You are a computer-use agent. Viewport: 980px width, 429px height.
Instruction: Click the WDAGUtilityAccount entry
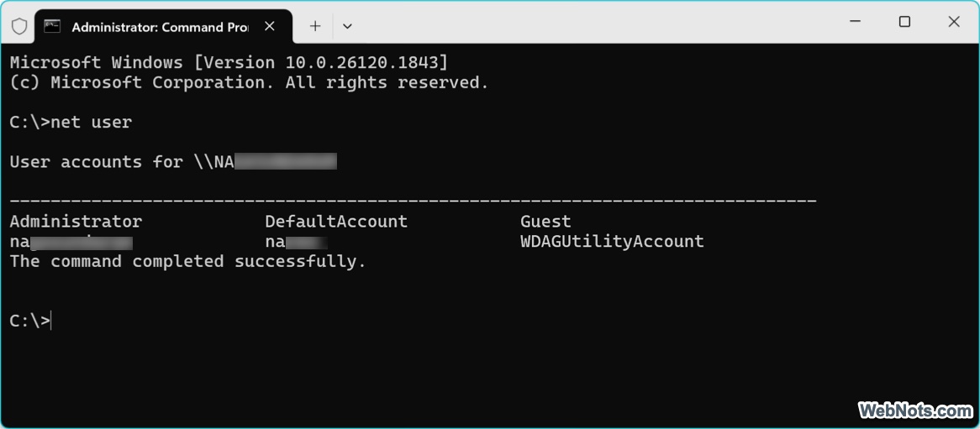612,242
